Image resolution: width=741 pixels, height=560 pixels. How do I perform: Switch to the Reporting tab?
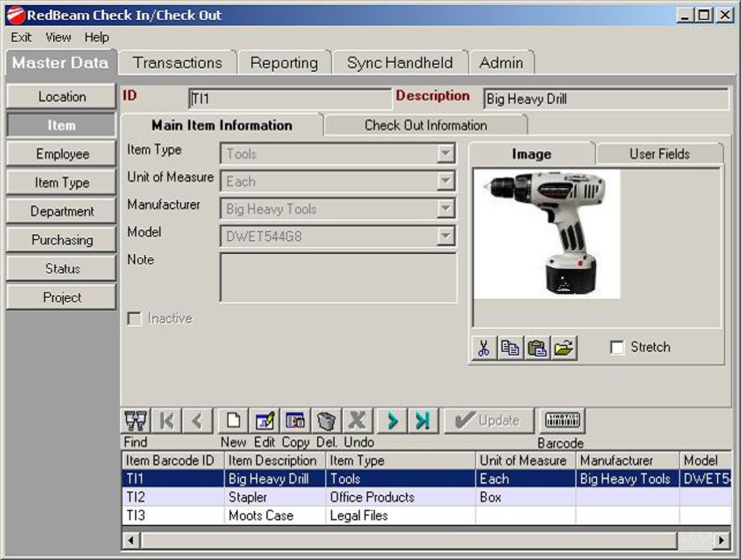[x=284, y=63]
